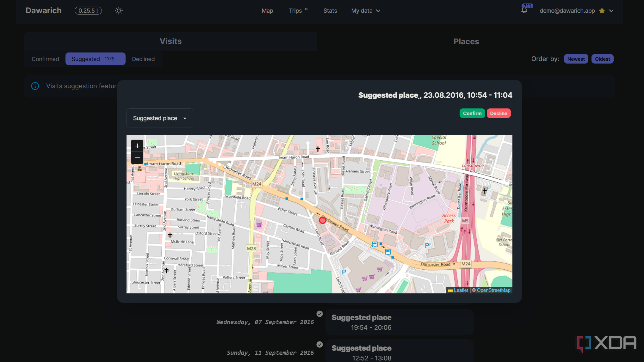
Task: Click the demo@dawarich.app account email
Action: click(567, 11)
